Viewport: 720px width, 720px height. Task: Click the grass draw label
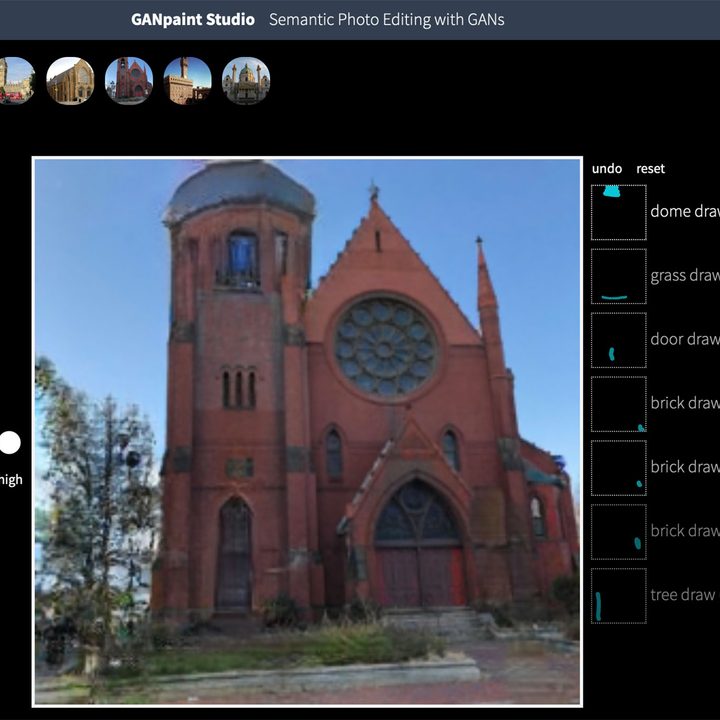coord(685,276)
